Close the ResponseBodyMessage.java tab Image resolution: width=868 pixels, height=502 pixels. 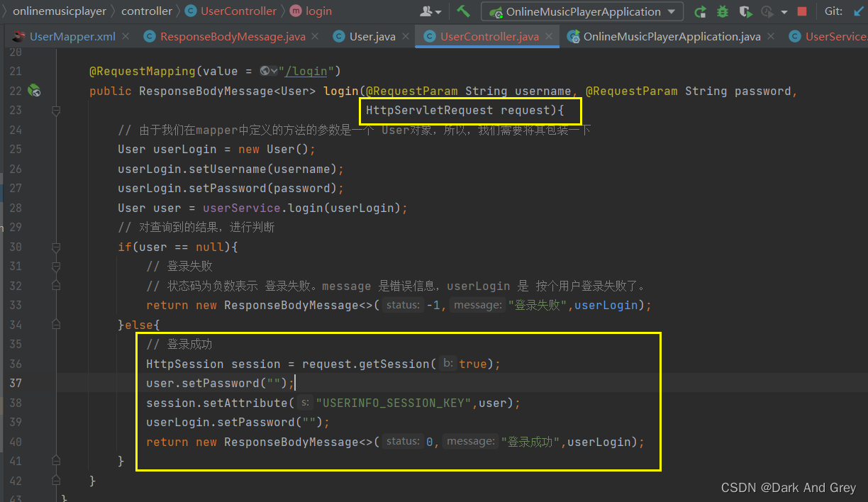[314, 36]
